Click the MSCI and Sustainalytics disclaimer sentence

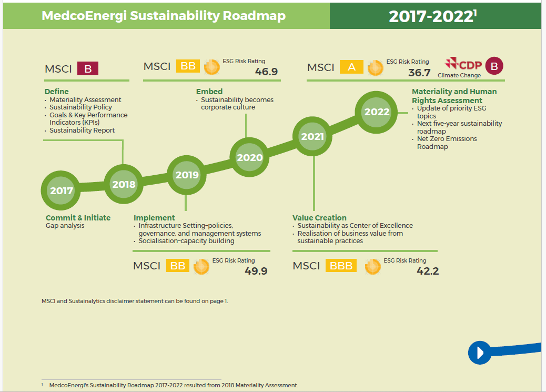pyautogui.click(x=135, y=301)
